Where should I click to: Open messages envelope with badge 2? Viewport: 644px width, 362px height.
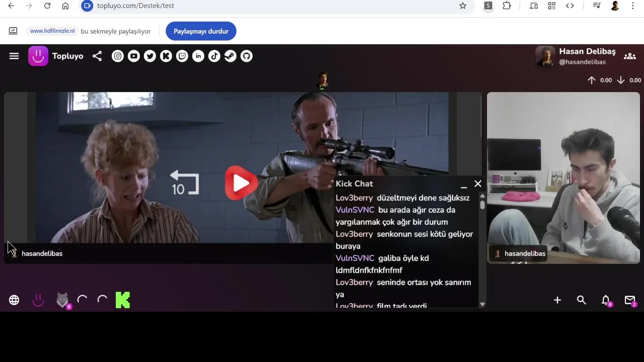tap(630, 300)
